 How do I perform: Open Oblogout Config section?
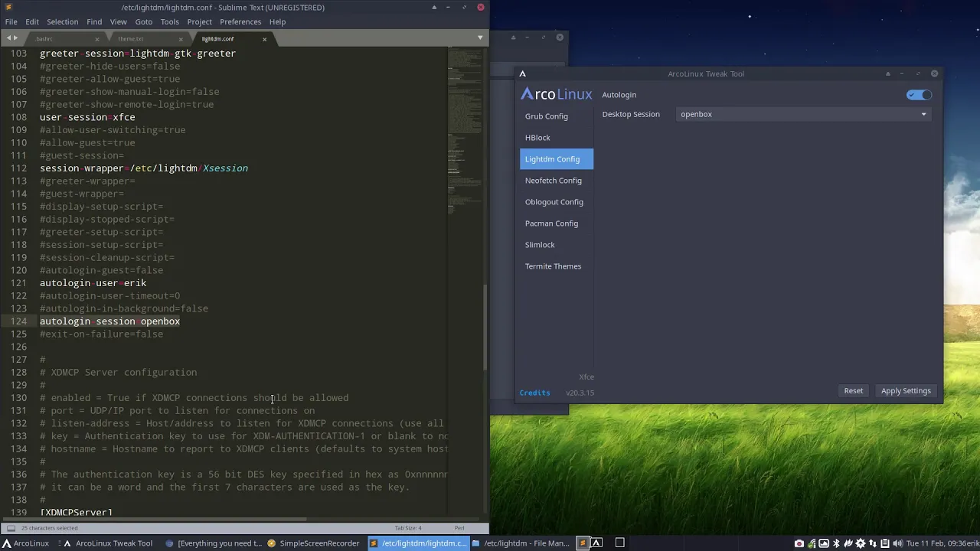[556, 202]
